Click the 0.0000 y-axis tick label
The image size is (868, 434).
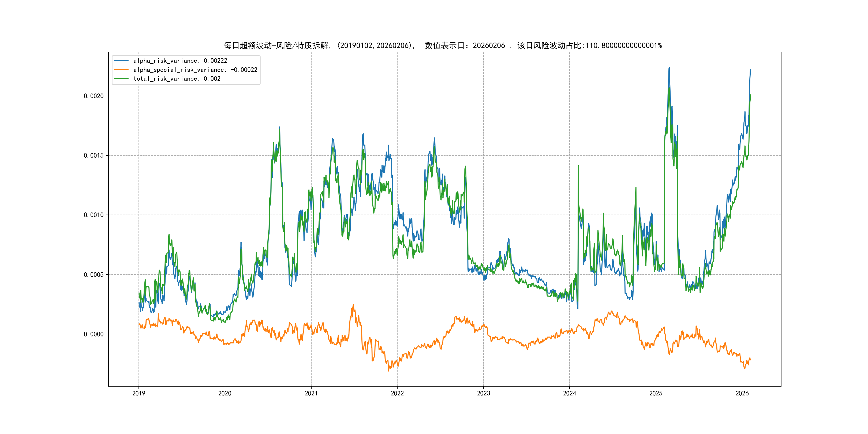(93, 334)
